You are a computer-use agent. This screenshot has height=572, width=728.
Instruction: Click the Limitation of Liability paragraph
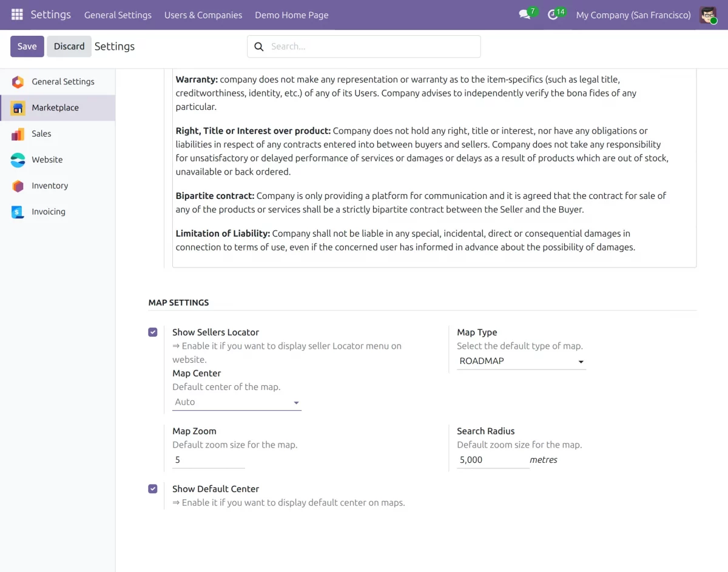coord(405,240)
